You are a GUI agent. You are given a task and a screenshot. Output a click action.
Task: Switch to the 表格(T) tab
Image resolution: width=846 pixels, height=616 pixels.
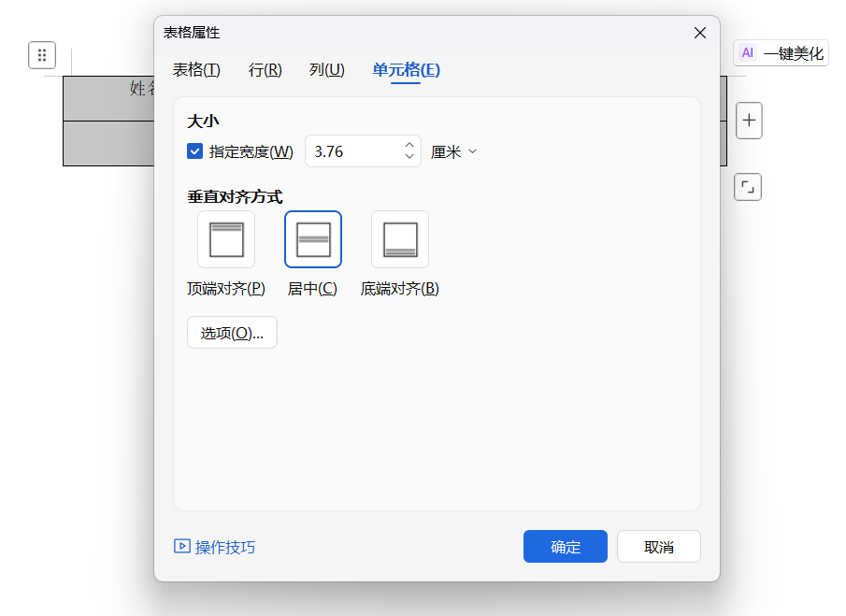coord(196,70)
